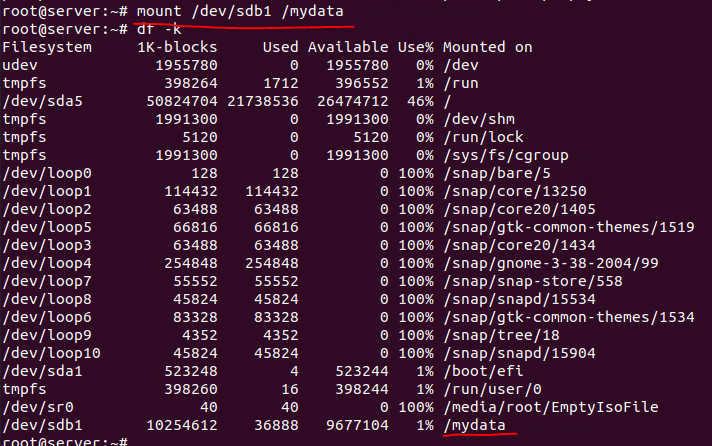The height and width of the screenshot is (446, 712).
Task: Click the '/boot/efi' mount point
Action: pyautogui.click(x=483, y=371)
